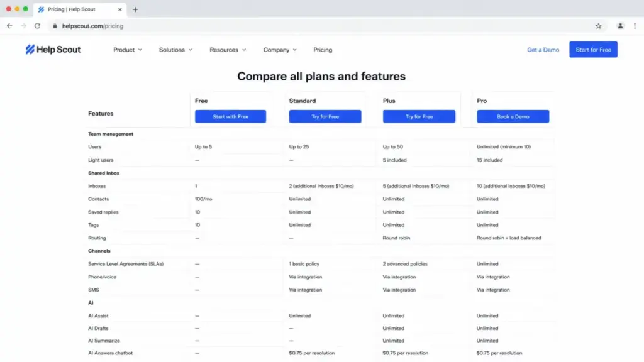Screen dimensions: 644x362
Task: Click the 'Up to 5' Users cell
Action: click(x=203, y=146)
